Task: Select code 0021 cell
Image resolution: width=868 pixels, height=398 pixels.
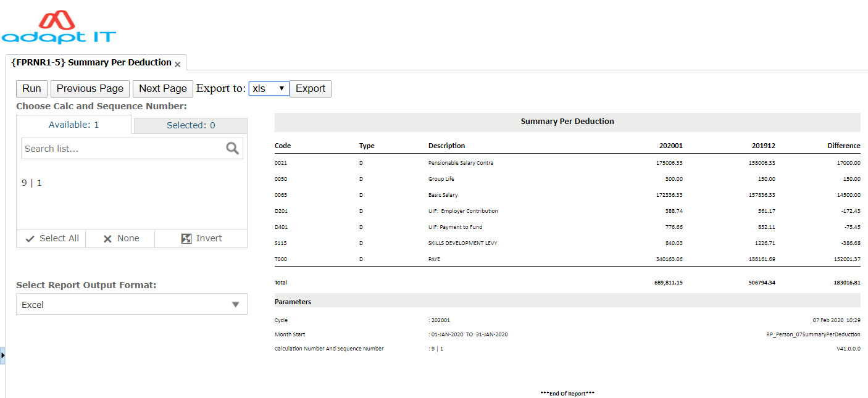Action: (281, 163)
